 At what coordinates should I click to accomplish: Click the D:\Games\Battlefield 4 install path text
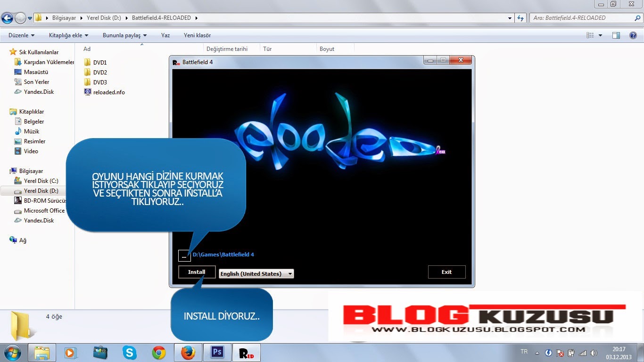(223, 255)
